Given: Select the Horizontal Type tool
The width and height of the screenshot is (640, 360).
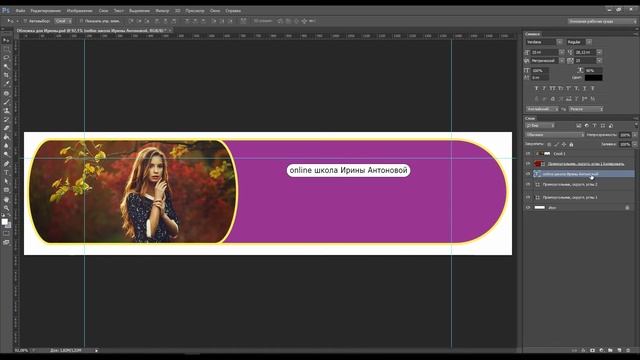Looking at the screenshot, I should (6, 172).
